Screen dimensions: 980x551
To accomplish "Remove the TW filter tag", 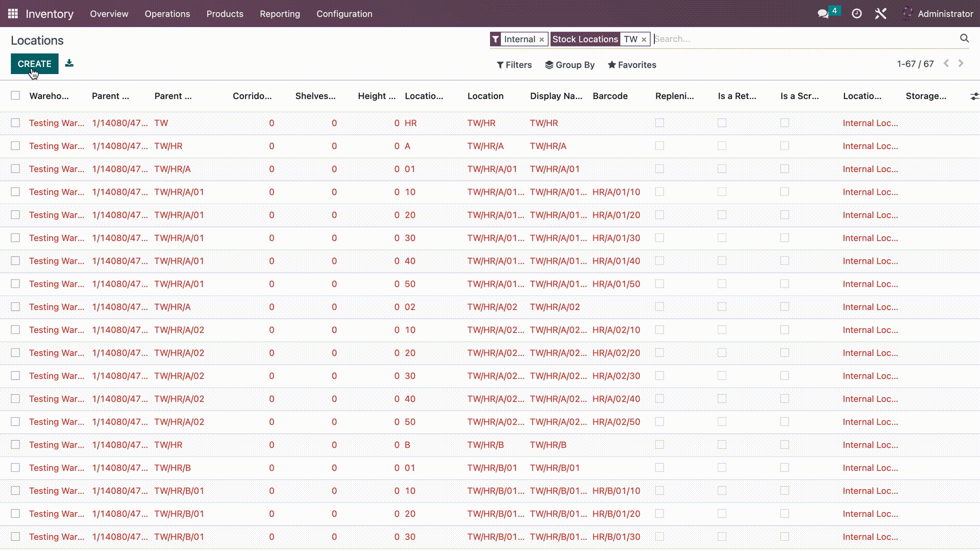I will point(644,39).
